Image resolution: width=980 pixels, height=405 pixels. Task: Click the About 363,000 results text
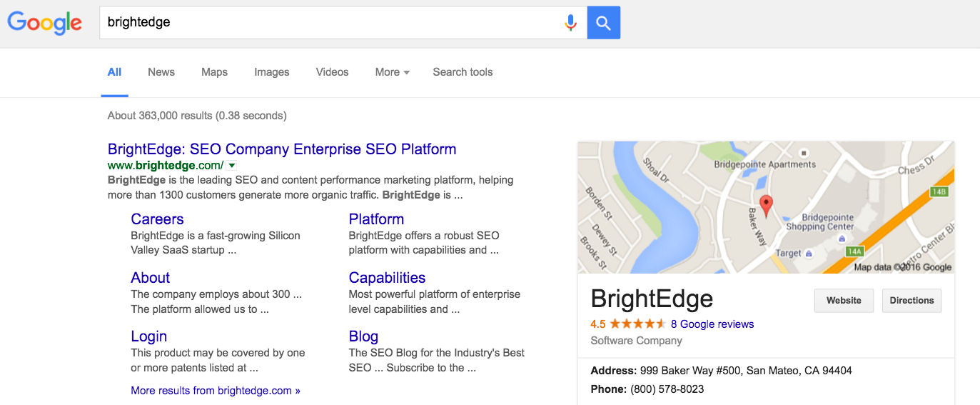pos(197,116)
